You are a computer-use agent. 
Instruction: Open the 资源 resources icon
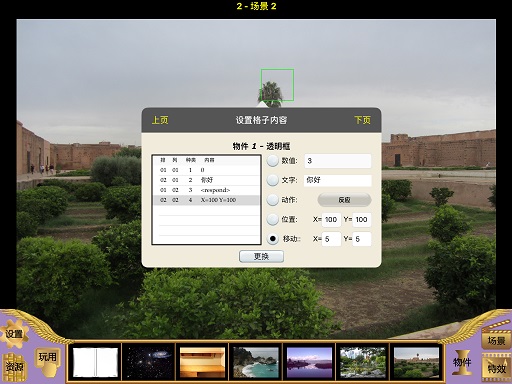(14, 367)
